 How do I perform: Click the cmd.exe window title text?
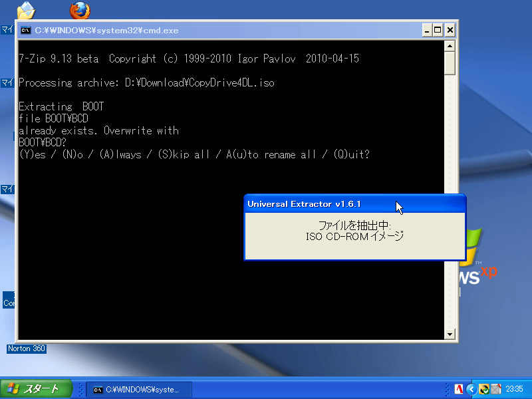(106, 31)
